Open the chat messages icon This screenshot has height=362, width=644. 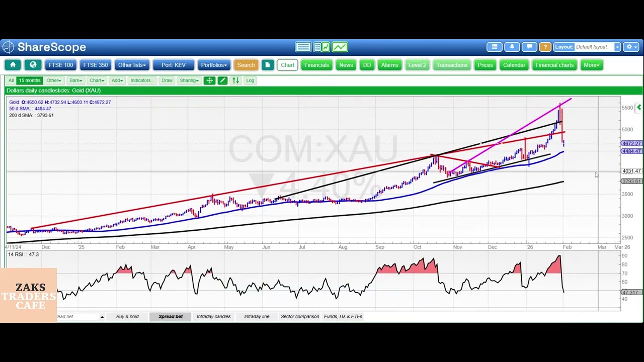pyautogui.click(x=529, y=47)
